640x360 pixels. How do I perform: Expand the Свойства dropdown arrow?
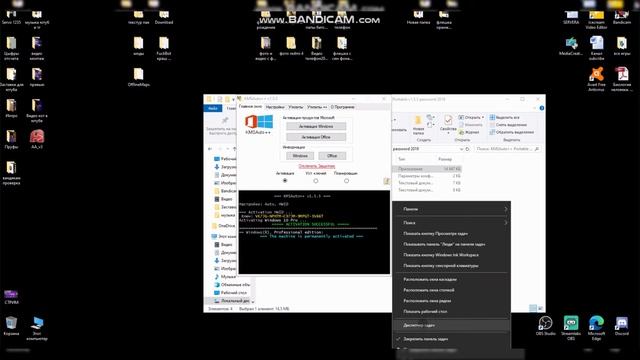[x=448, y=133]
